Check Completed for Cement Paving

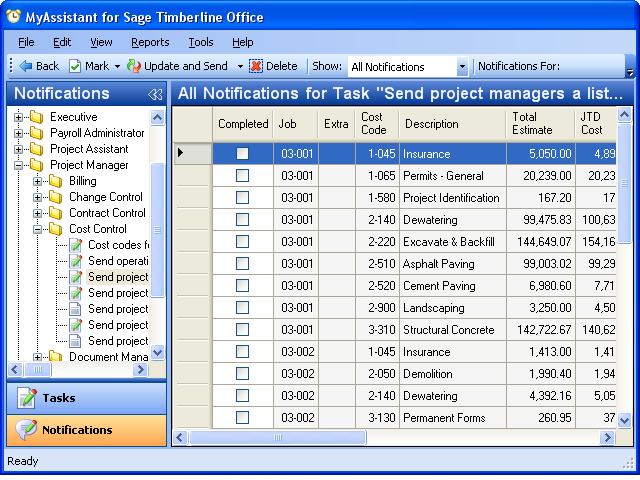point(242,286)
